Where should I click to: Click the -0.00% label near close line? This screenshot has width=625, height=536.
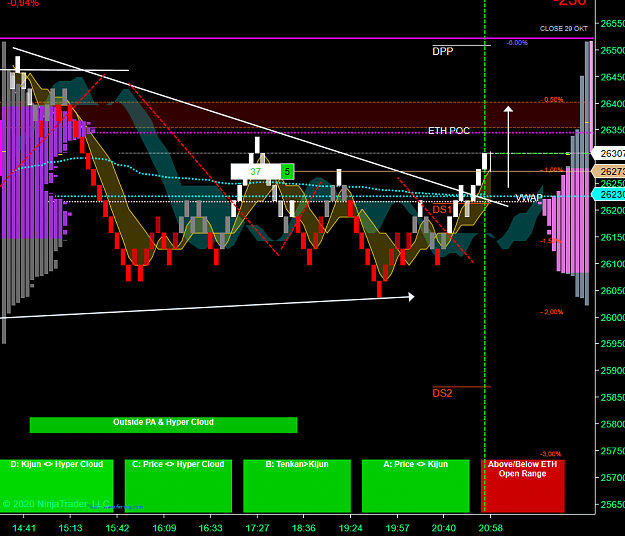517,43
